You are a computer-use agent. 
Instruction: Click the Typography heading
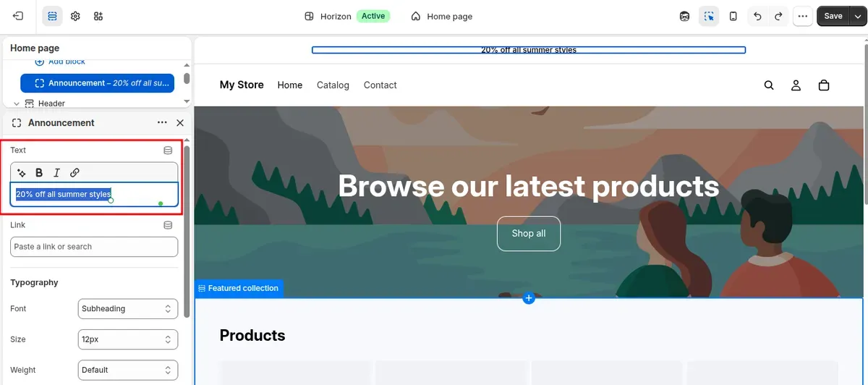coord(34,282)
